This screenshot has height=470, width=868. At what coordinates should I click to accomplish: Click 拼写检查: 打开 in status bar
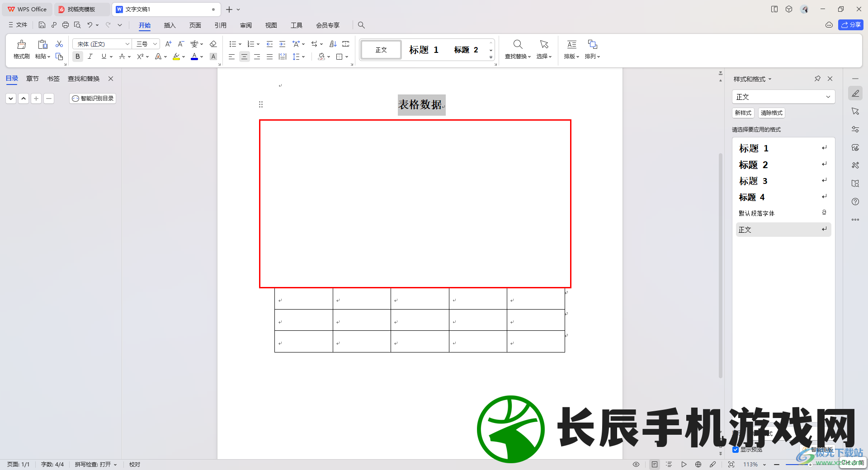(x=96, y=464)
